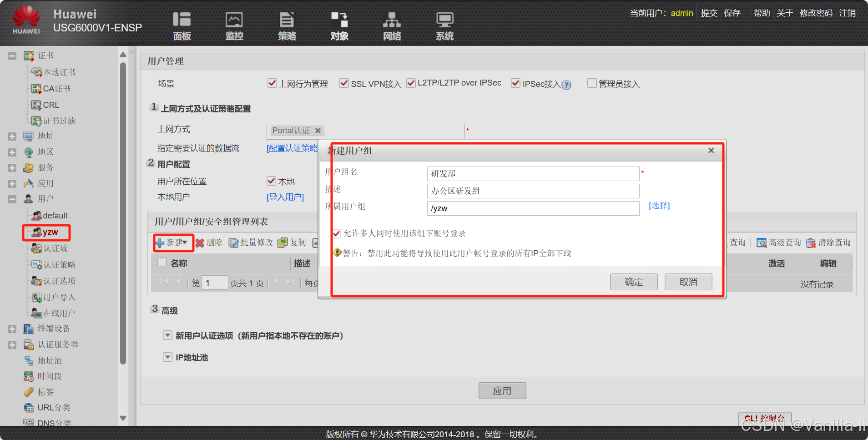The height and width of the screenshot is (440, 868).
Task: Click the IPSec接入 help question icon
Action: click(566, 85)
